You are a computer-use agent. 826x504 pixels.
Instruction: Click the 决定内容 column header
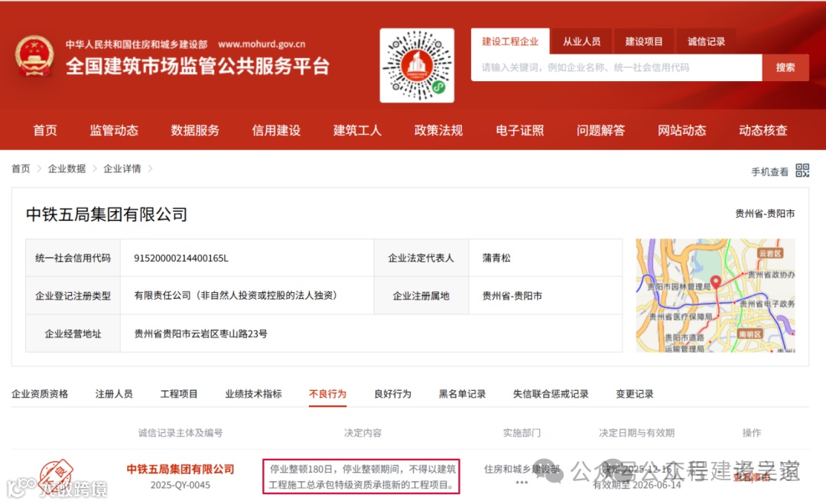click(x=363, y=433)
